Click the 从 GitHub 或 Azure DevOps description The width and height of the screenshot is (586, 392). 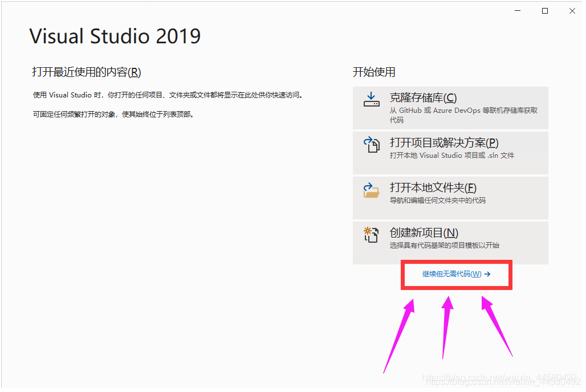(x=463, y=115)
